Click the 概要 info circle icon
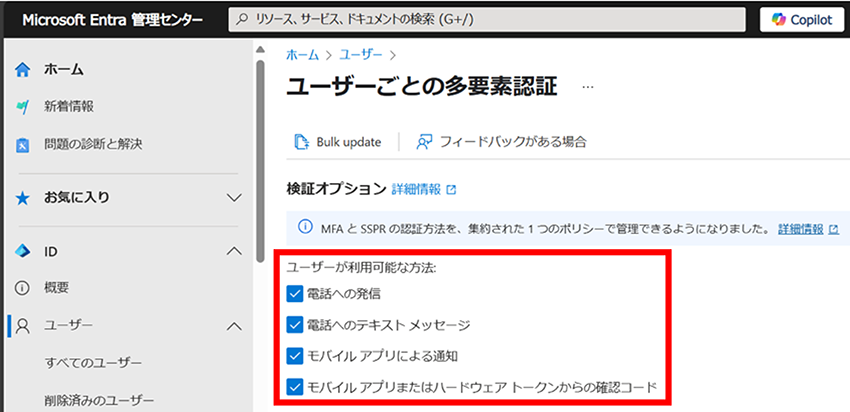This screenshot has height=412, width=850. click(22, 288)
